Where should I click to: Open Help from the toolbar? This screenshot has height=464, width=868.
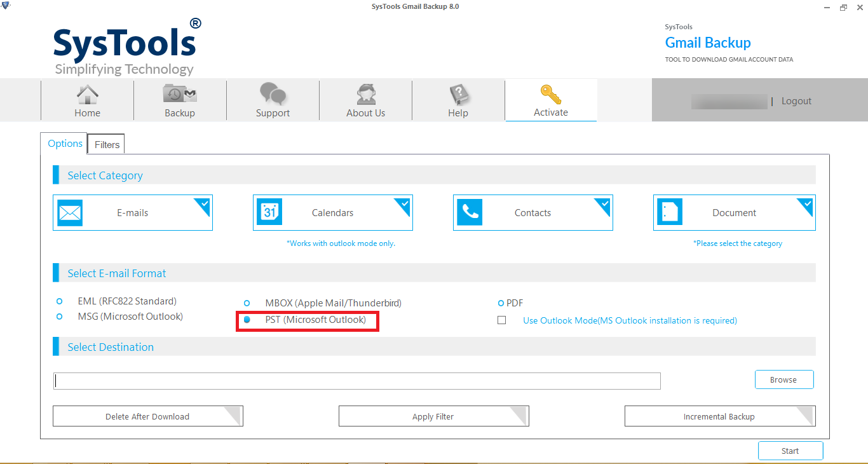(458, 100)
